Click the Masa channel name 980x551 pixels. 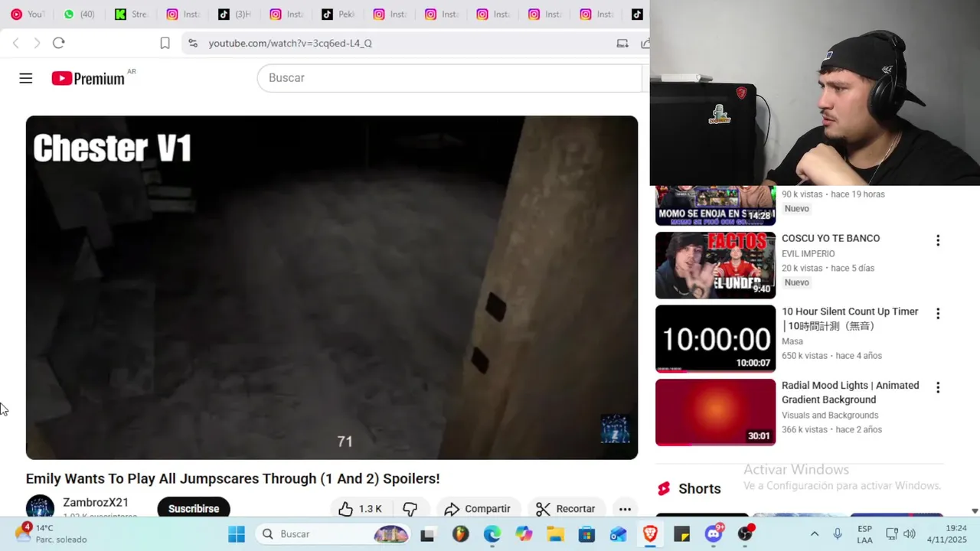(x=792, y=341)
